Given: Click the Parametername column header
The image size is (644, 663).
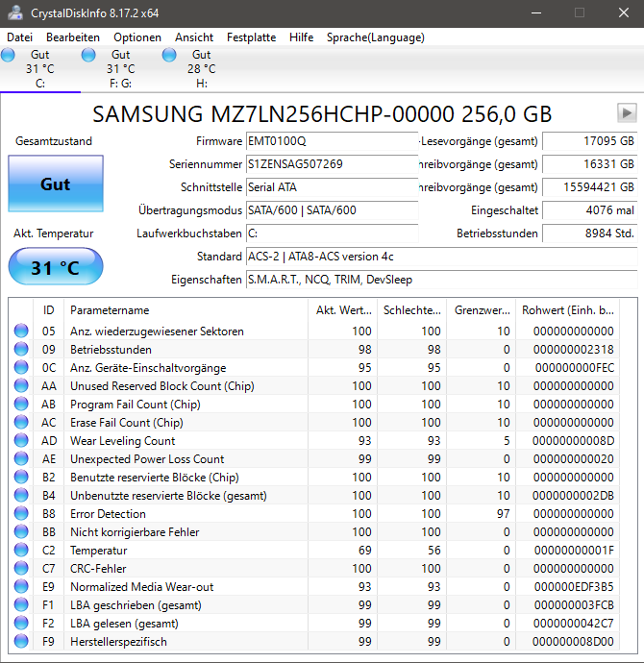Looking at the screenshot, I should (x=186, y=310).
